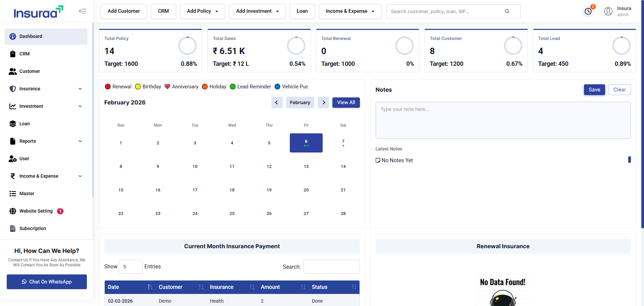This screenshot has height=306, width=644.
Task: Click the search magnifier icon
Action: (x=507, y=11)
